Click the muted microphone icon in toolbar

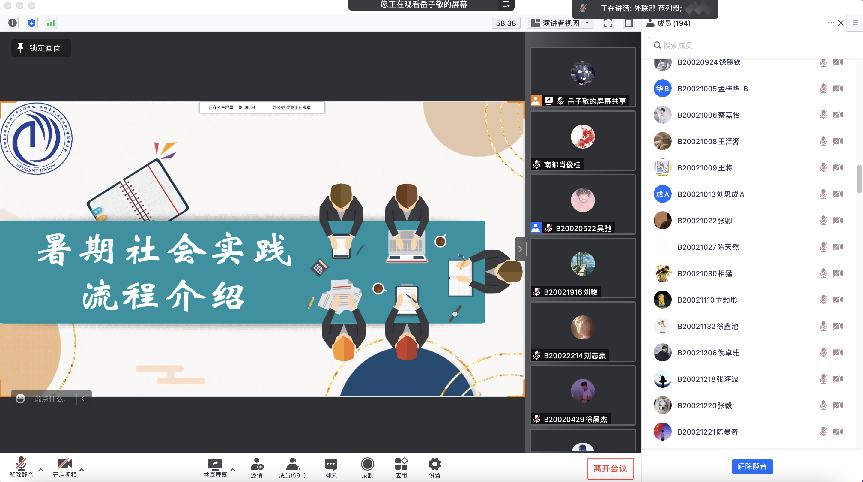tap(19, 464)
